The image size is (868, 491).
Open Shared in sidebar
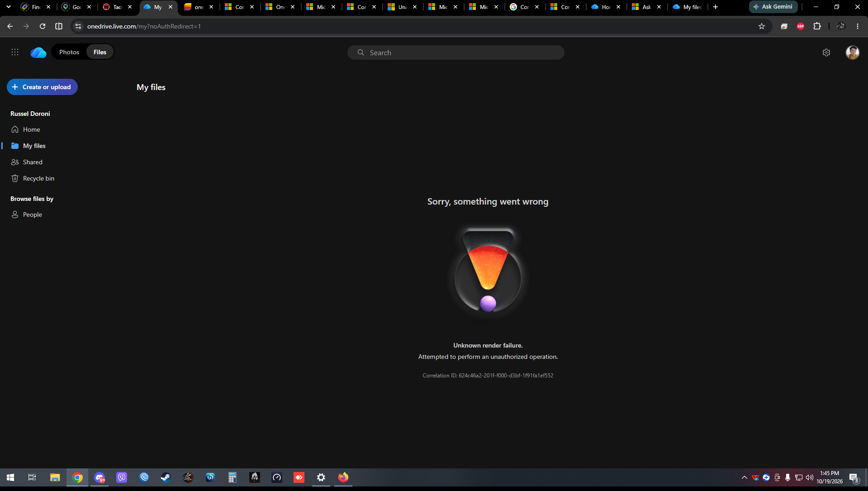tap(33, 162)
